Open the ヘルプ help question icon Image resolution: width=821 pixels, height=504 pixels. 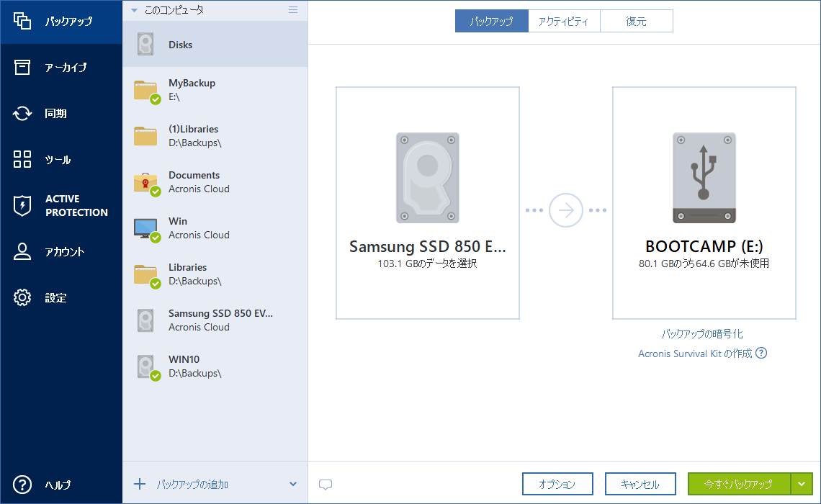click(x=22, y=485)
